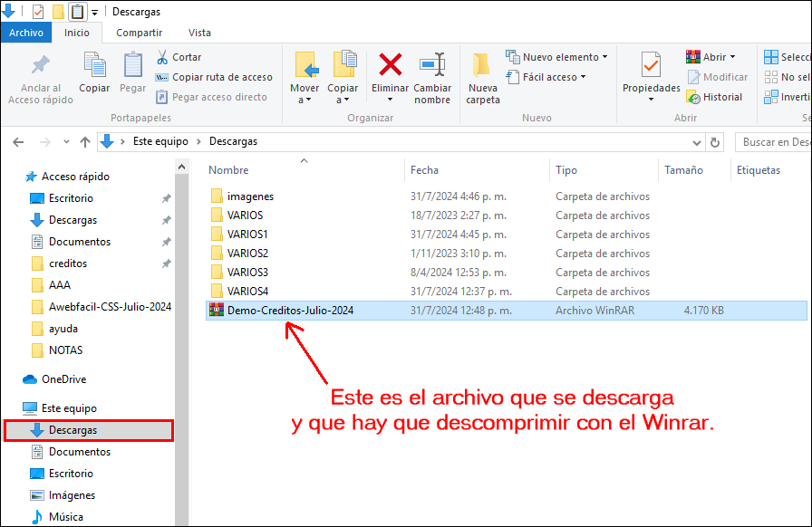
Task: Expand the Mover a dropdown
Action: tap(305, 94)
